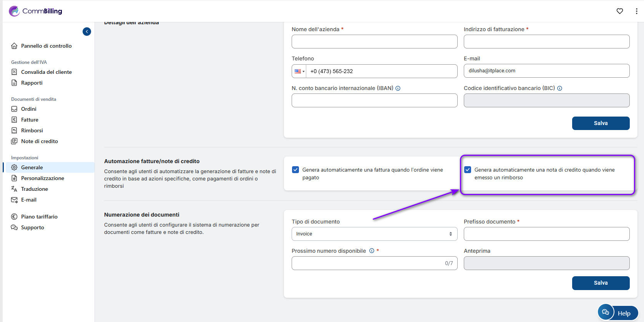Click the BIC info icon
The width and height of the screenshot is (644, 322).
point(559,88)
